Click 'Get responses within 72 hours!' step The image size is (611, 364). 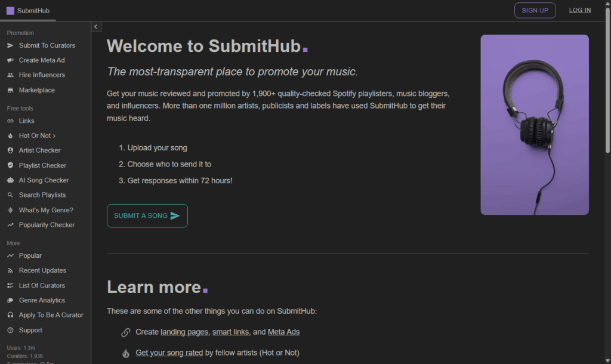coord(180,181)
